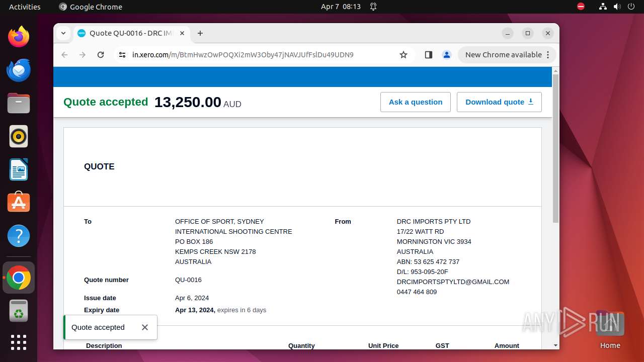Show Applications grid in dock
This screenshot has width=644, height=362.
(19, 342)
